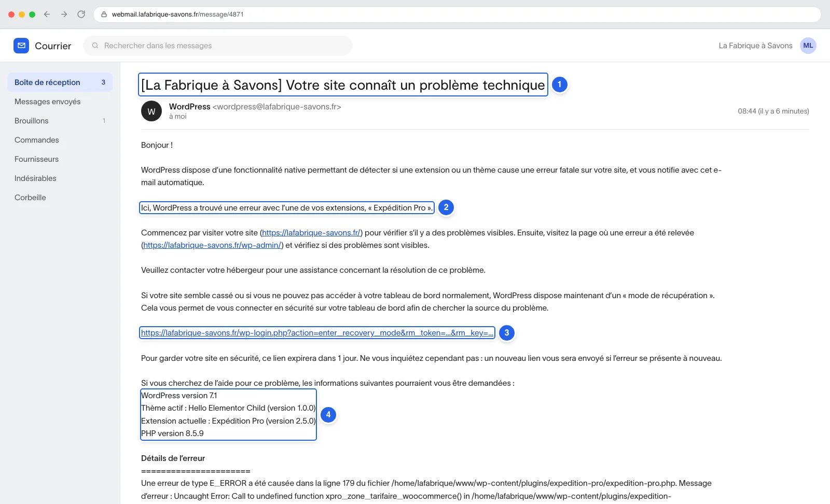The width and height of the screenshot is (830, 504).
Task: Click 'WordPress version 7.1' line
Action: pos(179,396)
